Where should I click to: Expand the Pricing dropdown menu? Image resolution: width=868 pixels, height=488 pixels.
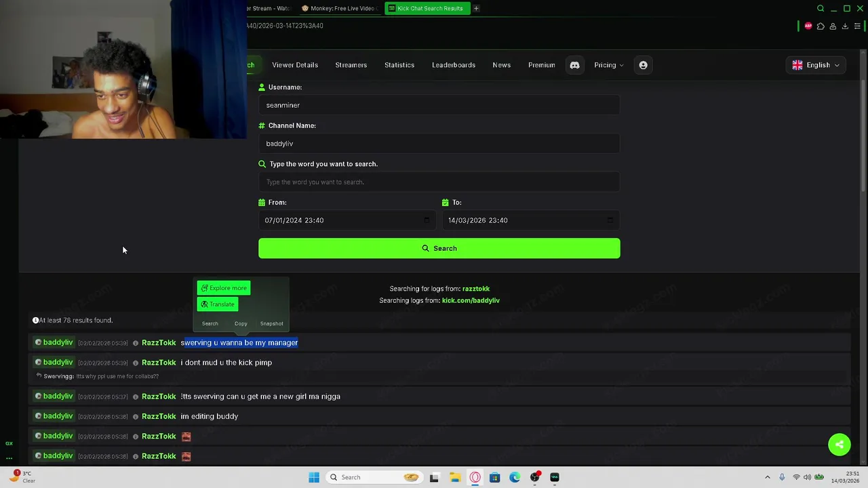pos(608,65)
